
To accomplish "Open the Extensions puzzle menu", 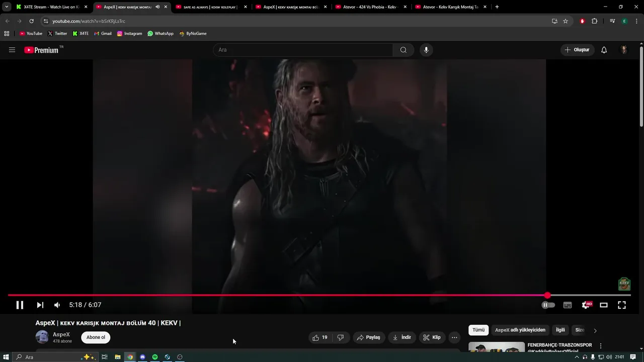I will 595,21.
